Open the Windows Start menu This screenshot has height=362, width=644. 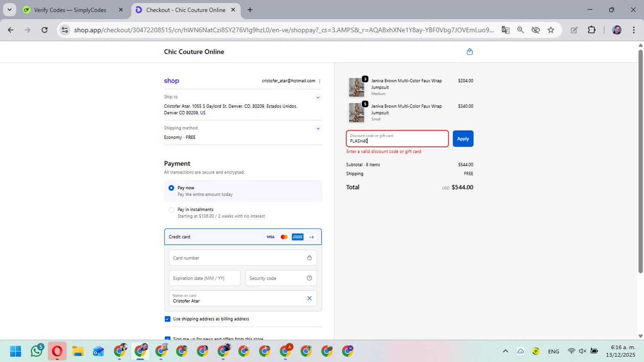tap(15, 351)
